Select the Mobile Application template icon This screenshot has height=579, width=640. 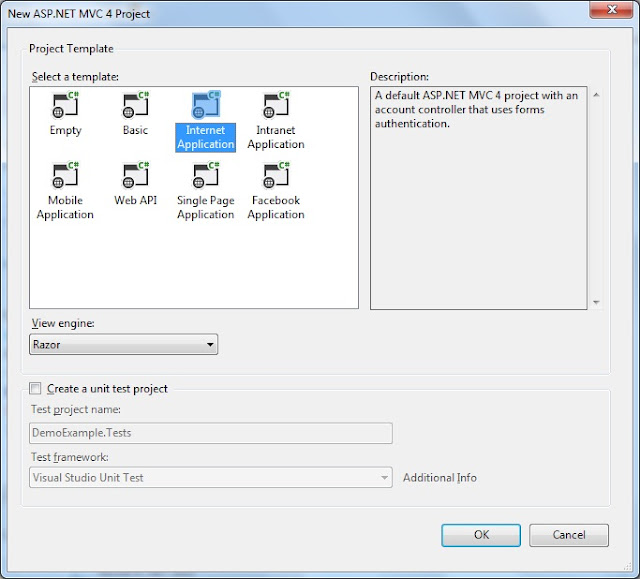(x=65, y=175)
